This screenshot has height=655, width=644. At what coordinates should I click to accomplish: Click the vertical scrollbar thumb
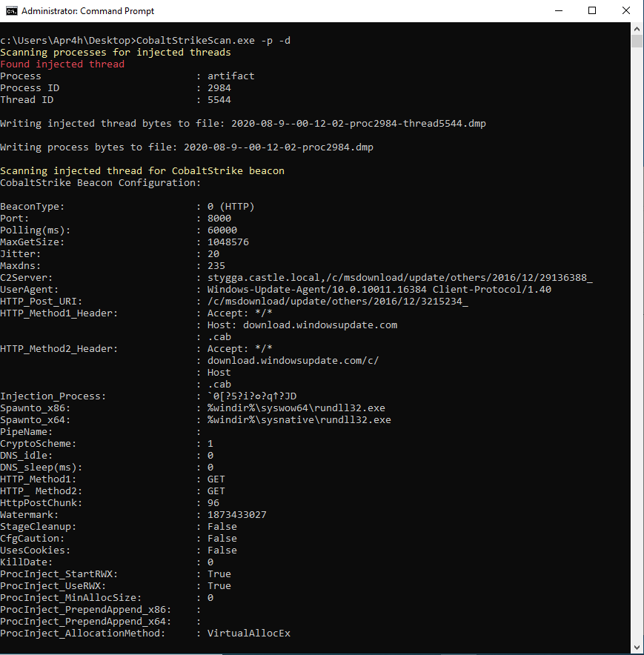[x=637, y=41]
